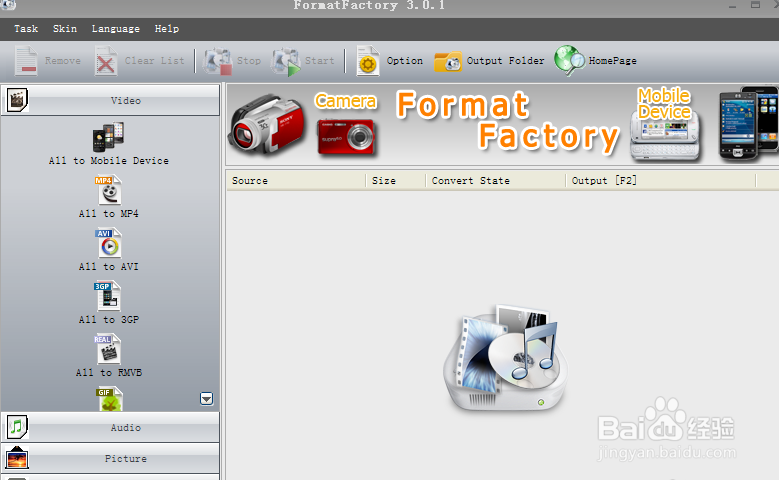Open Option settings gear icon
Screen dimensions: 779x480
tap(368, 61)
